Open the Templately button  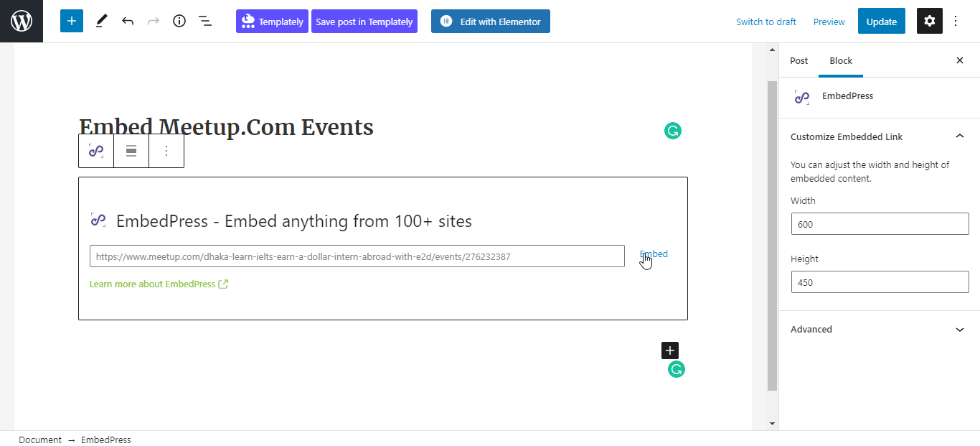272,21
